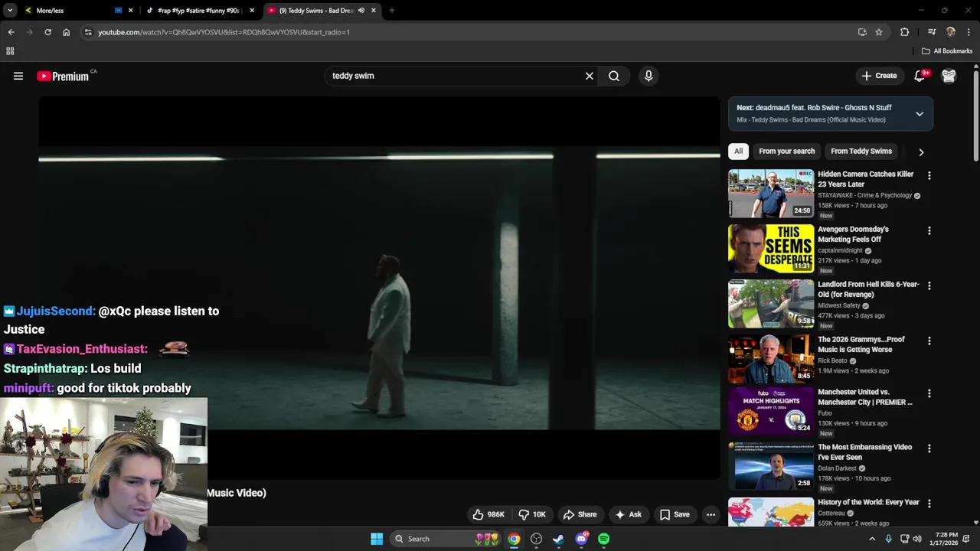Open the YouTube hamburger guide menu
Image resolution: width=980 pixels, height=551 pixels.
18,76
